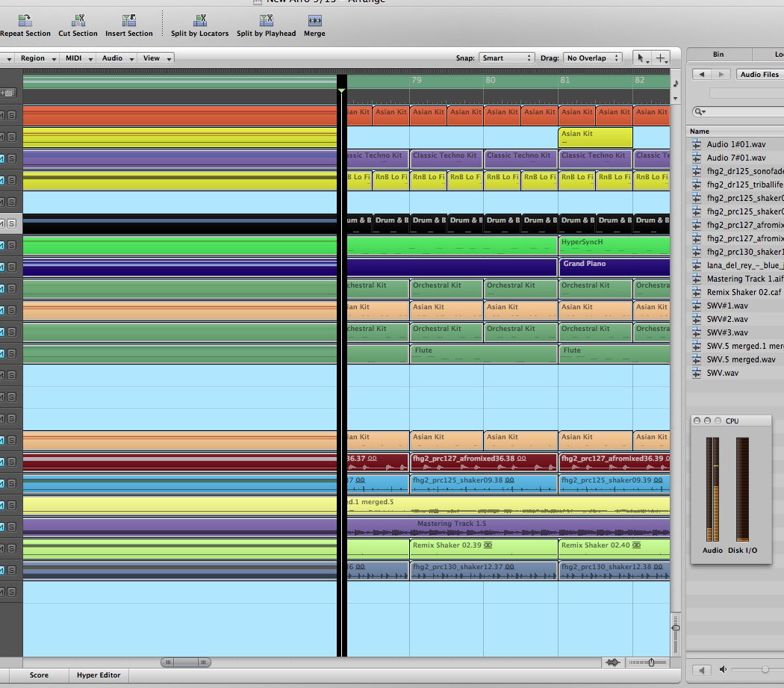Open the Hyper Editor button

pyautogui.click(x=99, y=675)
